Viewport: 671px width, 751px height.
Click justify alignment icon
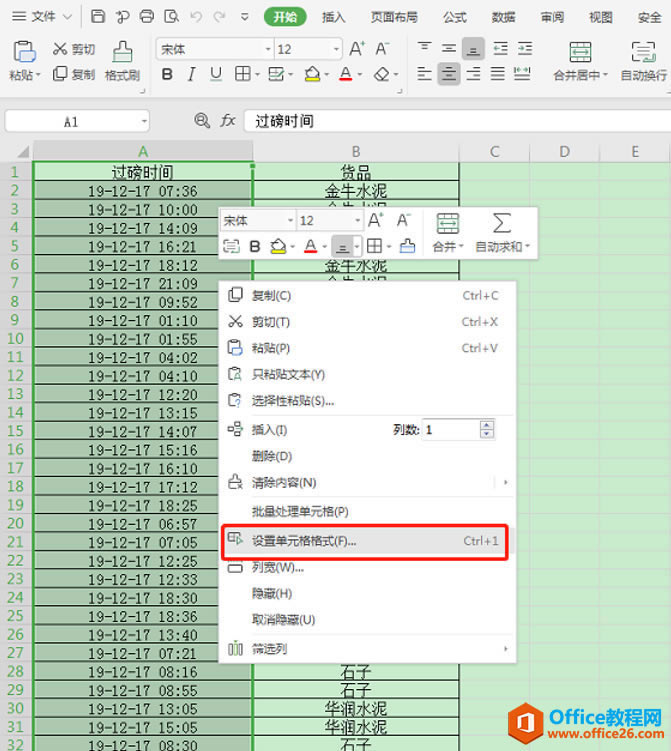pyautogui.click(x=498, y=74)
